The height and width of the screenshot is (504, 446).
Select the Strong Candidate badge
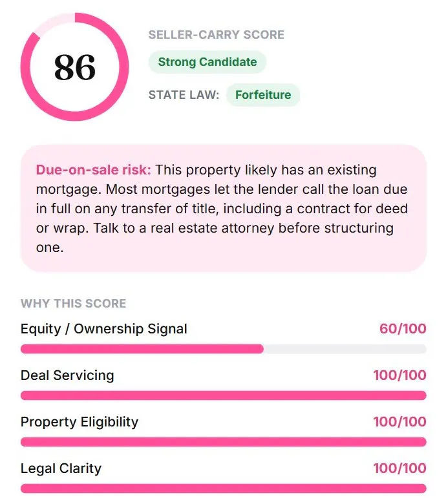[207, 62]
